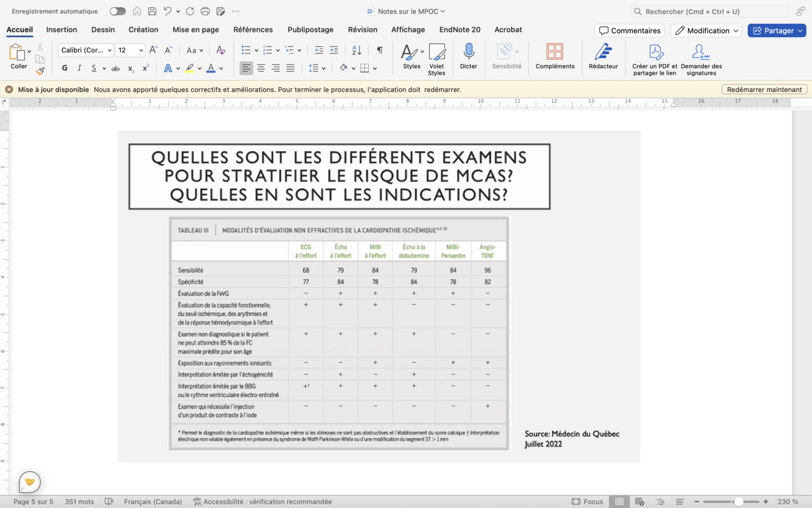The image size is (812, 508).
Task: Toggle strikethrough abc formatting
Action: (x=115, y=68)
